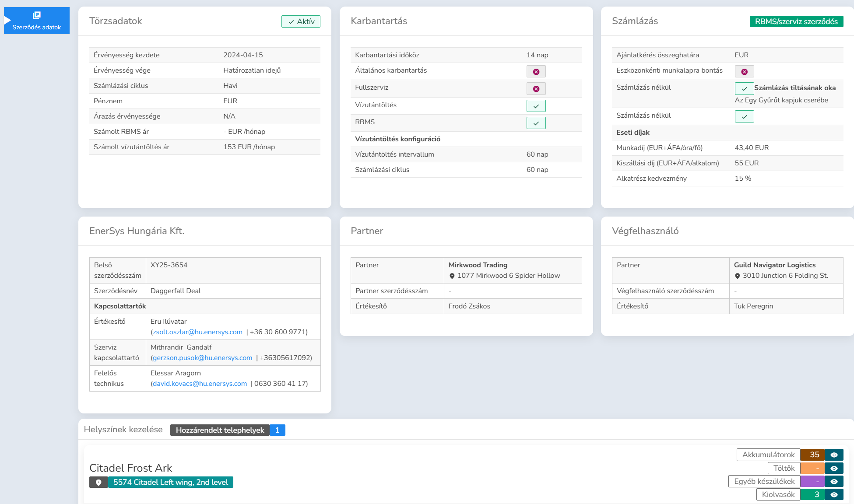Click the eye icon next to Akkumulátorok

pyautogui.click(x=834, y=455)
